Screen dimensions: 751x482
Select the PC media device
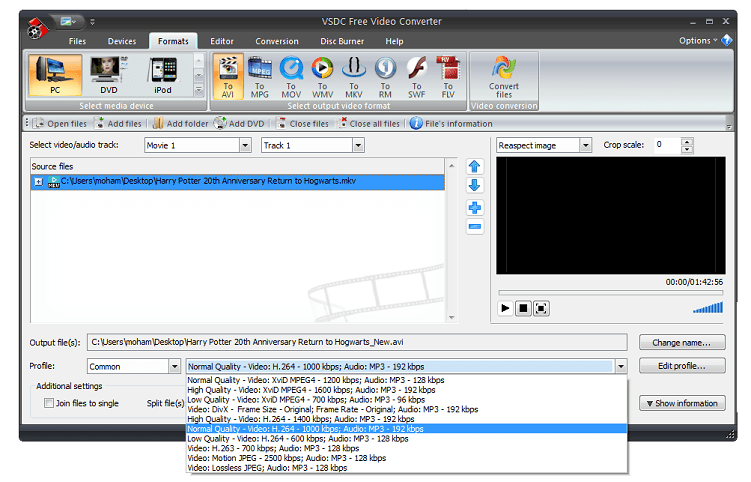click(55, 75)
